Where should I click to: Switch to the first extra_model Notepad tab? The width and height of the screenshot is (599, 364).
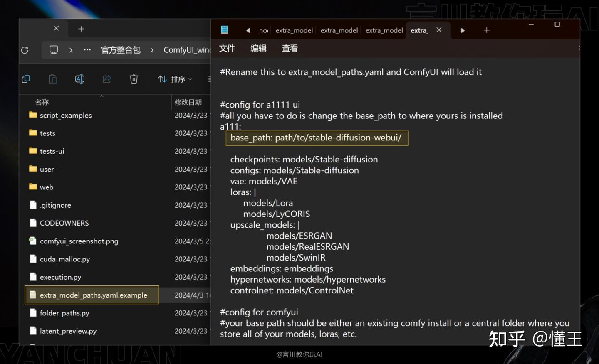[294, 30]
